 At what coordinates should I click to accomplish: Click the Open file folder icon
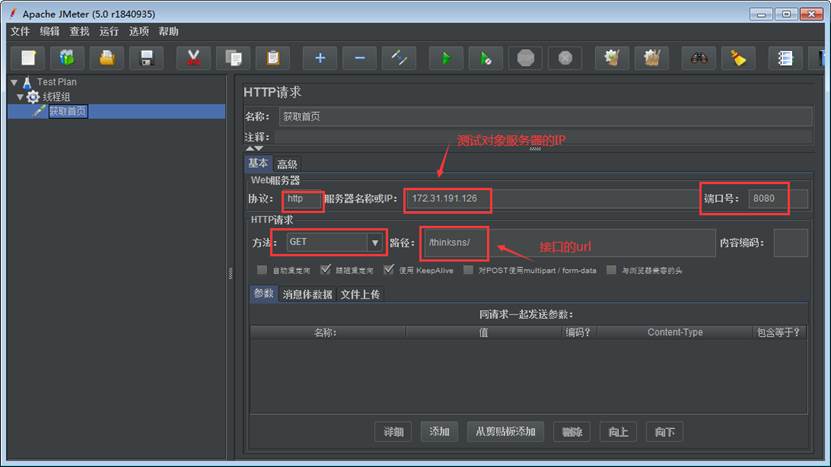107,58
